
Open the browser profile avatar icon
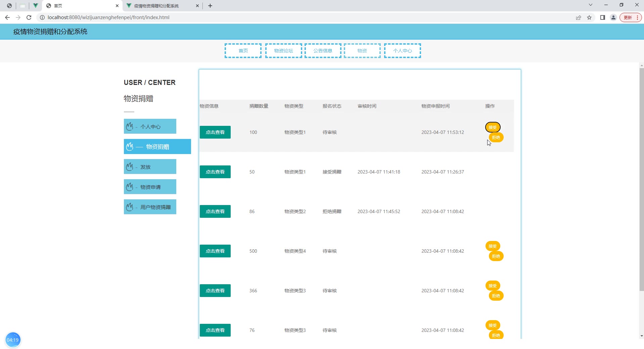tap(613, 17)
